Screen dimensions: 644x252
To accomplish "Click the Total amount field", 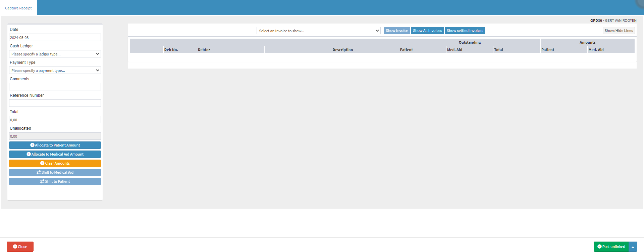I will click(x=55, y=120).
